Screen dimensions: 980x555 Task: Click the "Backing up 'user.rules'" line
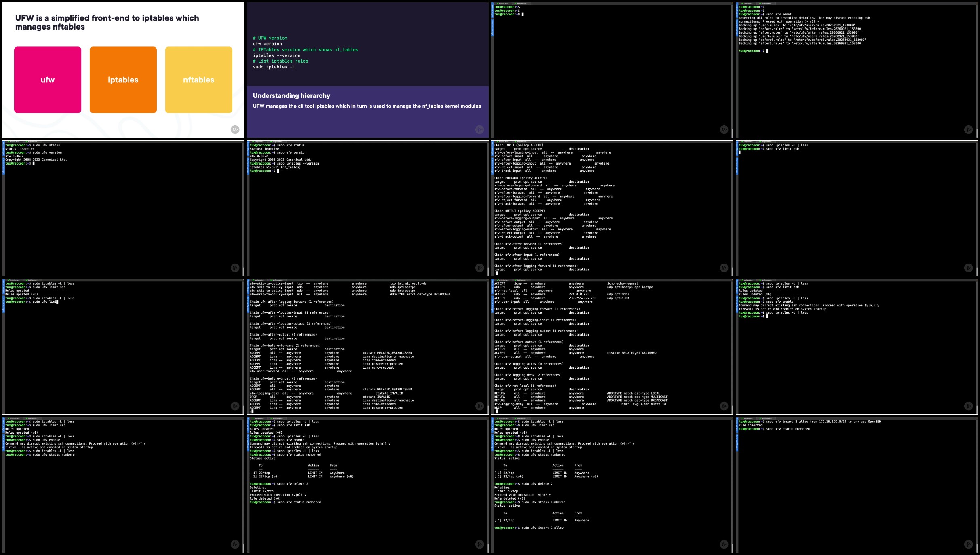pos(797,25)
